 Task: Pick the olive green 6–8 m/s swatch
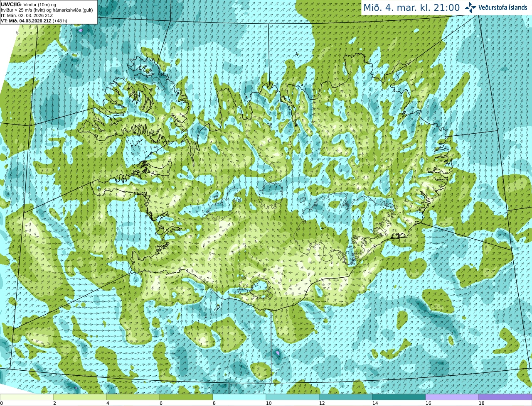pos(186,397)
